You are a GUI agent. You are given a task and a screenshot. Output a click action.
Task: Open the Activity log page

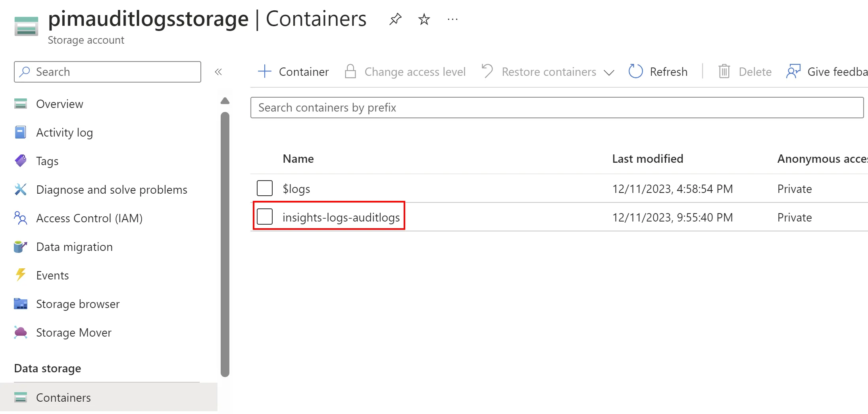(64, 133)
